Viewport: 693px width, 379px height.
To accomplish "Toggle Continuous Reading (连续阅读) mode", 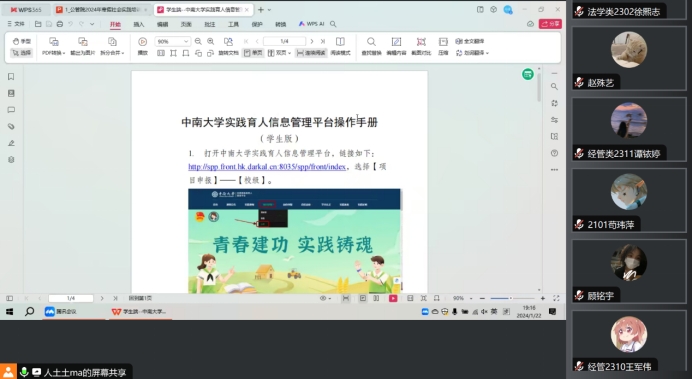I will [311, 53].
